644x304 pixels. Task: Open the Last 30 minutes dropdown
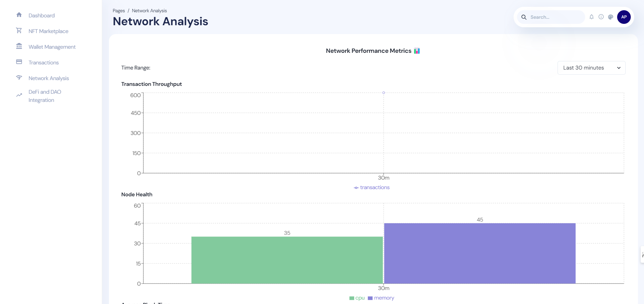(x=591, y=68)
